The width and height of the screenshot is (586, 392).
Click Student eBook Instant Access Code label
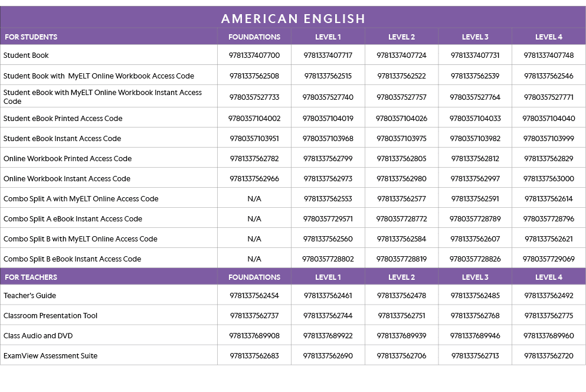tap(62, 139)
